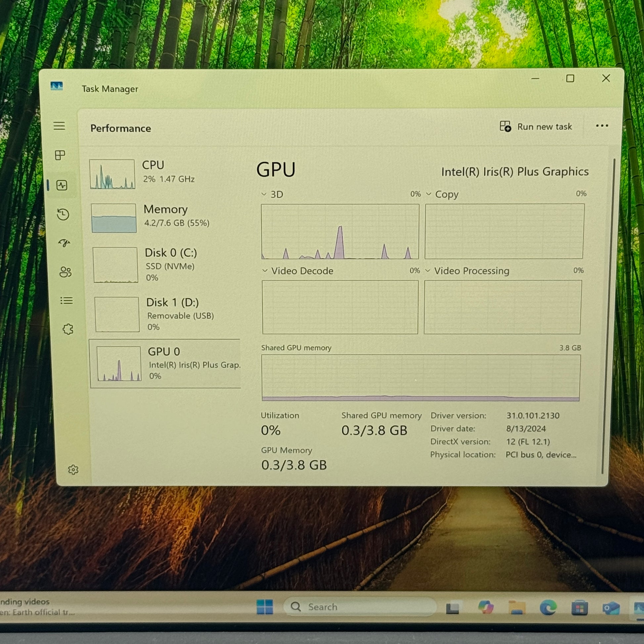
Task: Open the trending videos widget on taskbar
Action: coord(37,607)
